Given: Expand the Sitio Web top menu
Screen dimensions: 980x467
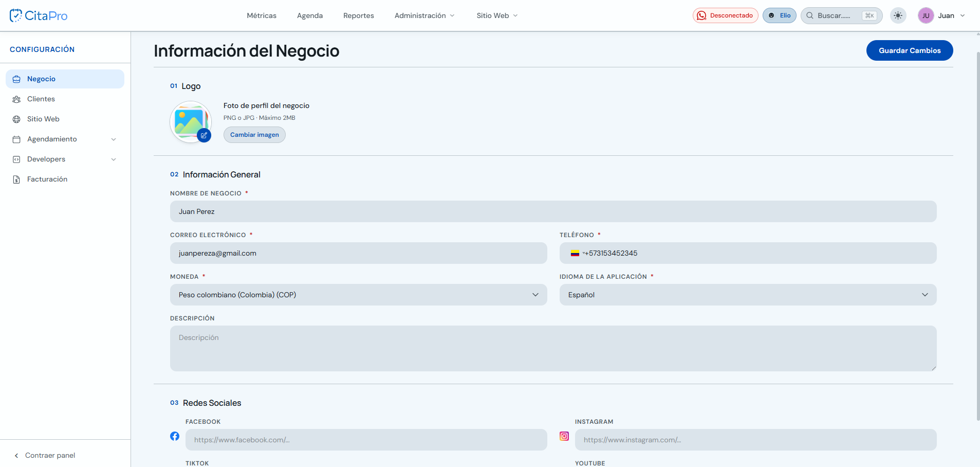Looking at the screenshot, I should coord(497,15).
